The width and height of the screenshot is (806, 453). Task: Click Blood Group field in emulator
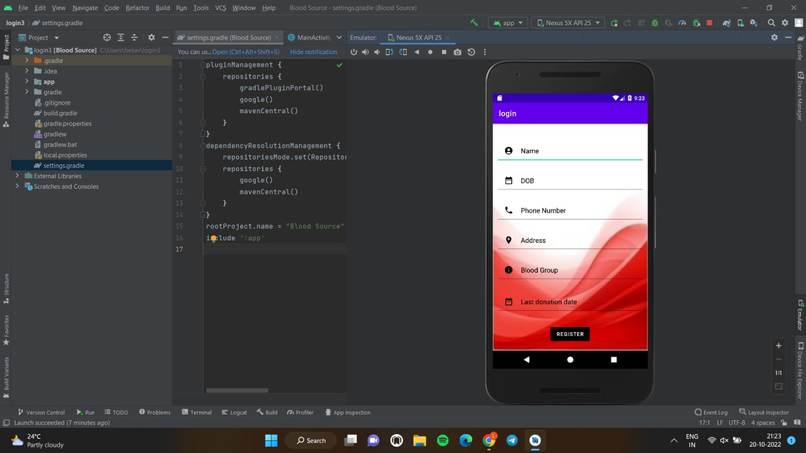pos(570,270)
